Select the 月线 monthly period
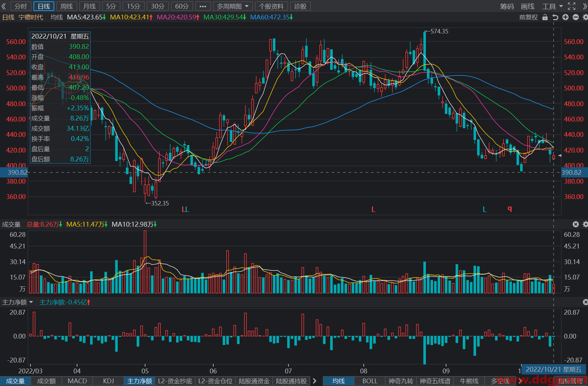Viewport: 588px width, 386px height. [89, 6]
